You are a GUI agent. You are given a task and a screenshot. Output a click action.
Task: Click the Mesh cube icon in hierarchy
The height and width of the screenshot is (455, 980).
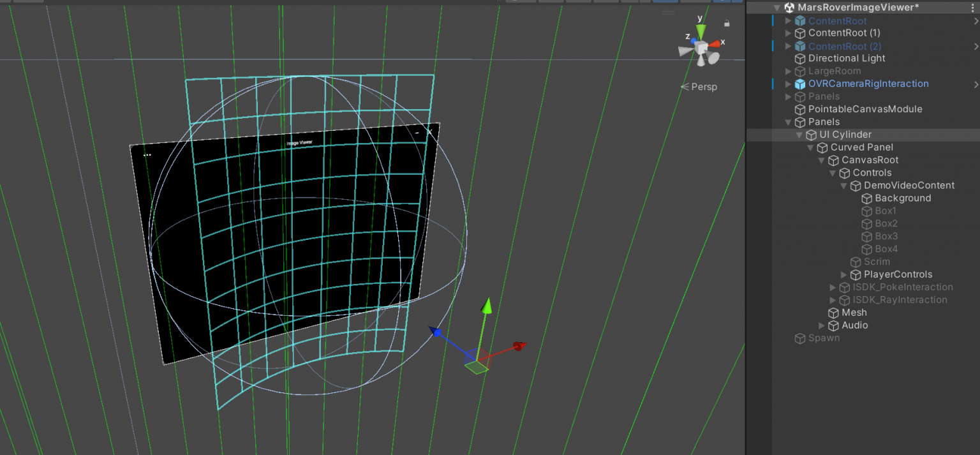(x=835, y=313)
